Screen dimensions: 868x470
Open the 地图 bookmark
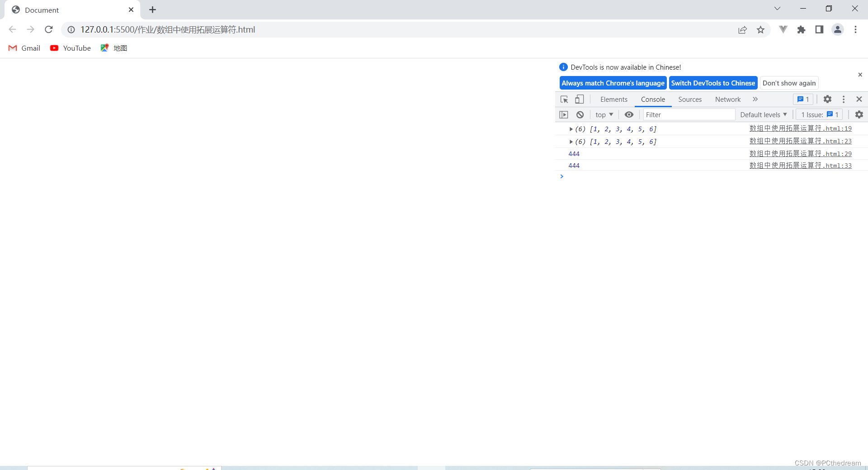pyautogui.click(x=114, y=48)
